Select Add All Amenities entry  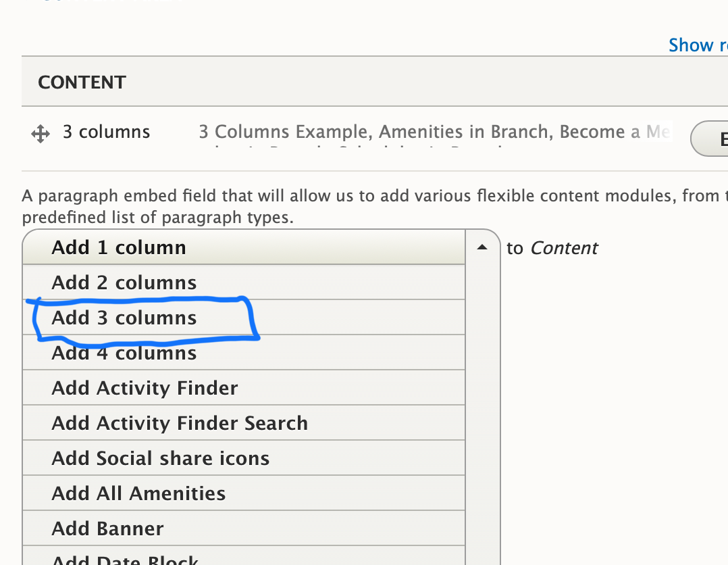[x=244, y=493]
